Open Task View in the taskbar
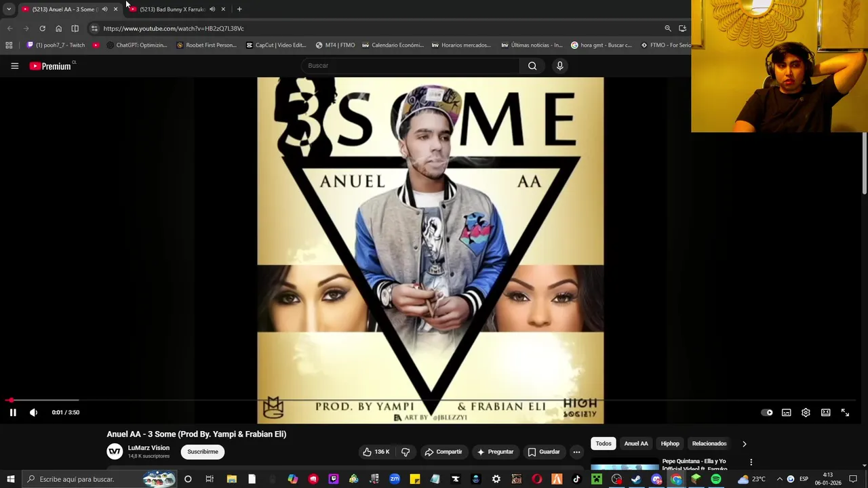Screen dimensions: 868x488 tap(210, 479)
